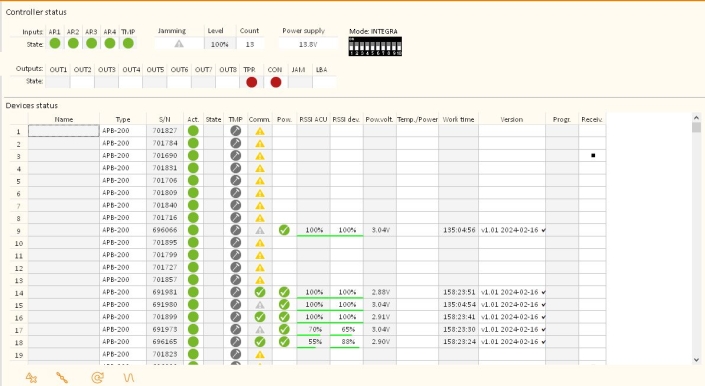Click the grey Comm. triangle for device 696066
The width and height of the screenshot is (705, 386).
[x=260, y=230]
